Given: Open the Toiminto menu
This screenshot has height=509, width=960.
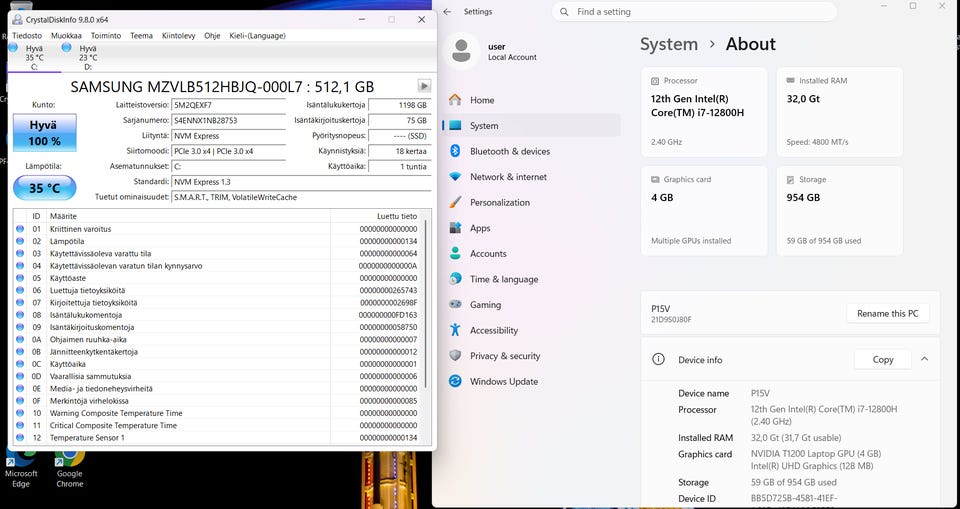Looking at the screenshot, I should pos(106,36).
